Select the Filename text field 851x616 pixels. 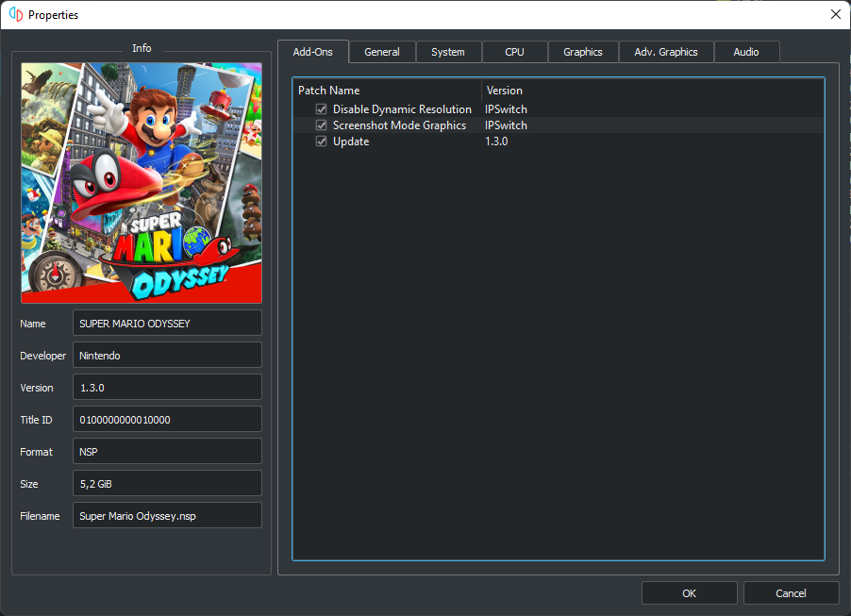[x=167, y=516]
